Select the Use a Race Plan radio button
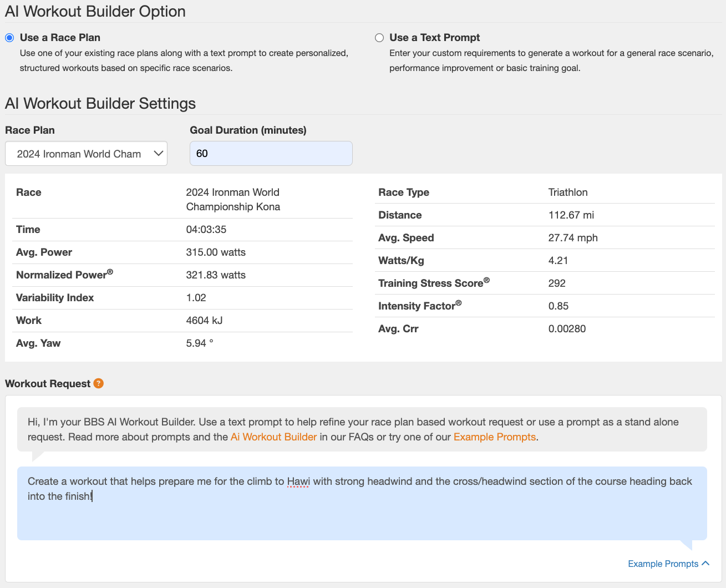The width and height of the screenshot is (726, 588). (9, 38)
